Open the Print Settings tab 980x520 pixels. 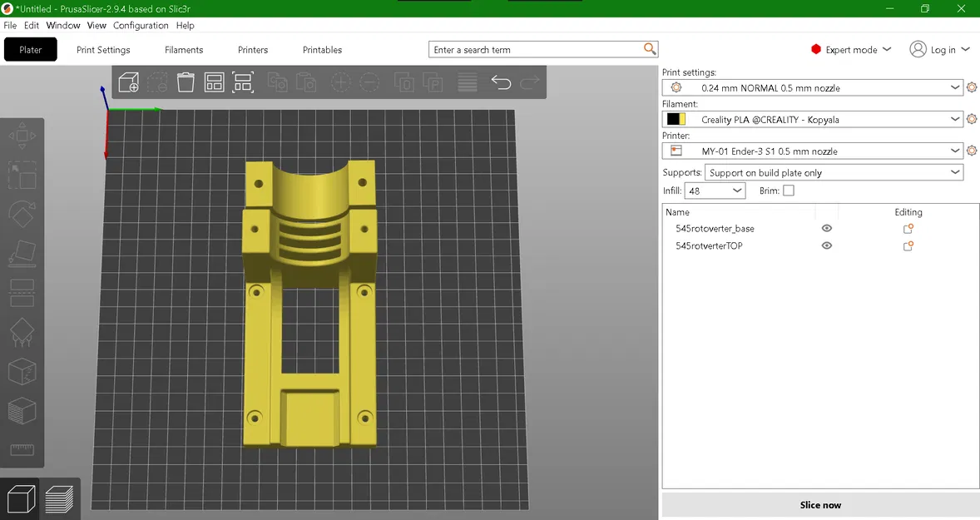point(103,50)
